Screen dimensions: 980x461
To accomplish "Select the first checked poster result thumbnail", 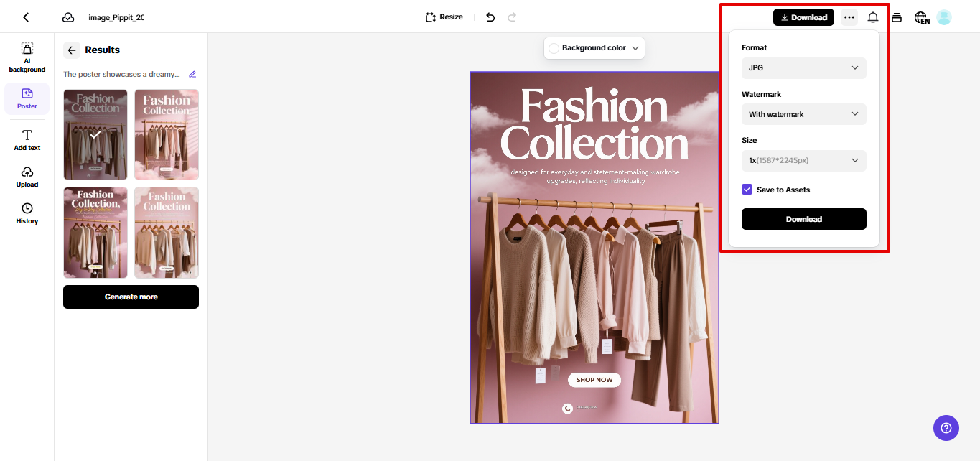I will [x=95, y=134].
